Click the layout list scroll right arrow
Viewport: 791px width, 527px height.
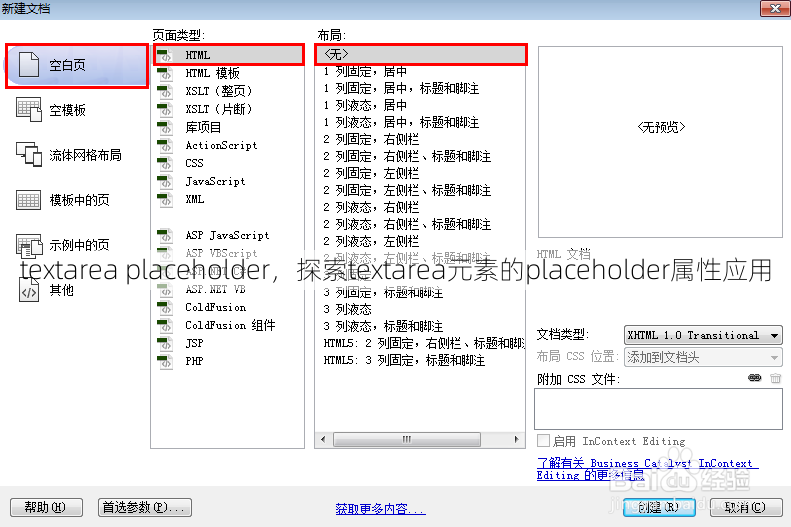tap(517, 439)
